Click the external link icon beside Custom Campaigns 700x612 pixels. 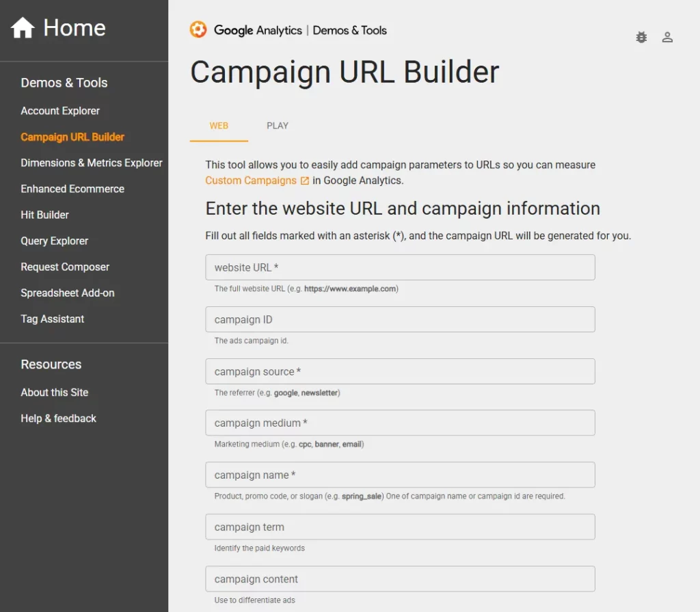[305, 181]
